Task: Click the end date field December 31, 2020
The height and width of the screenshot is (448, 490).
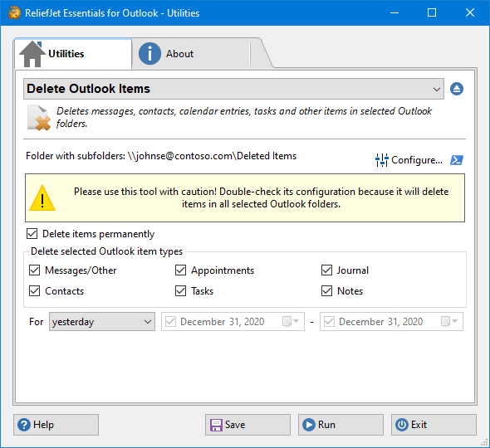Action: [391, 322]
